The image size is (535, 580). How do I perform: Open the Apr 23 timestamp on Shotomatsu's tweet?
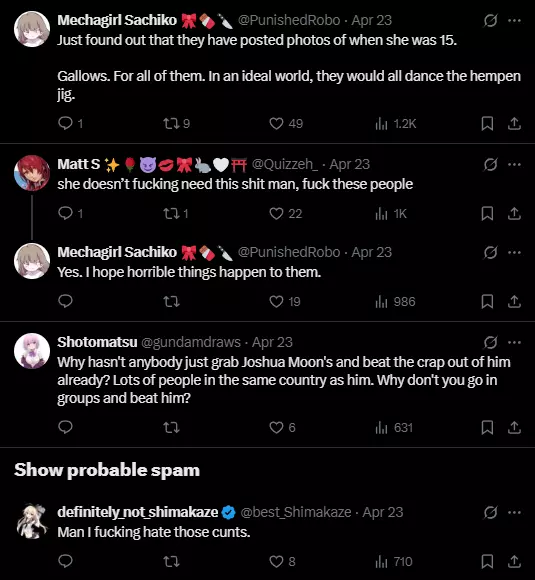(272, 342)
